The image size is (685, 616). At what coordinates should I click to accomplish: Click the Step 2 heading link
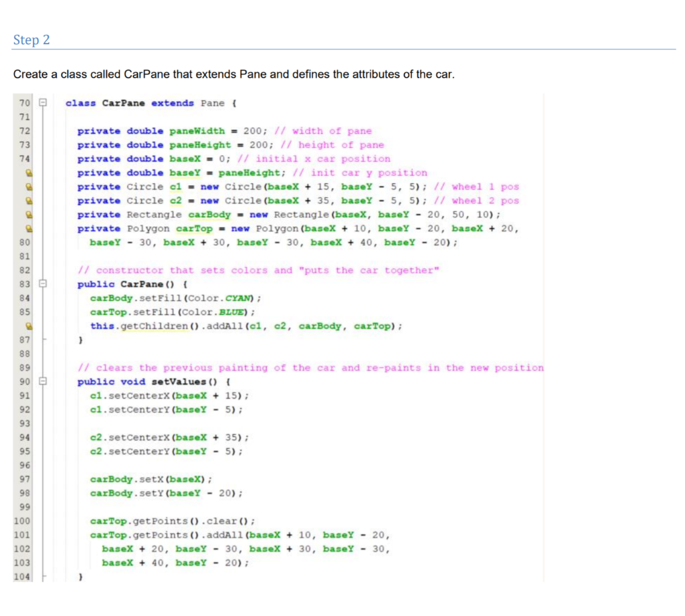click(x=31, y=40)
